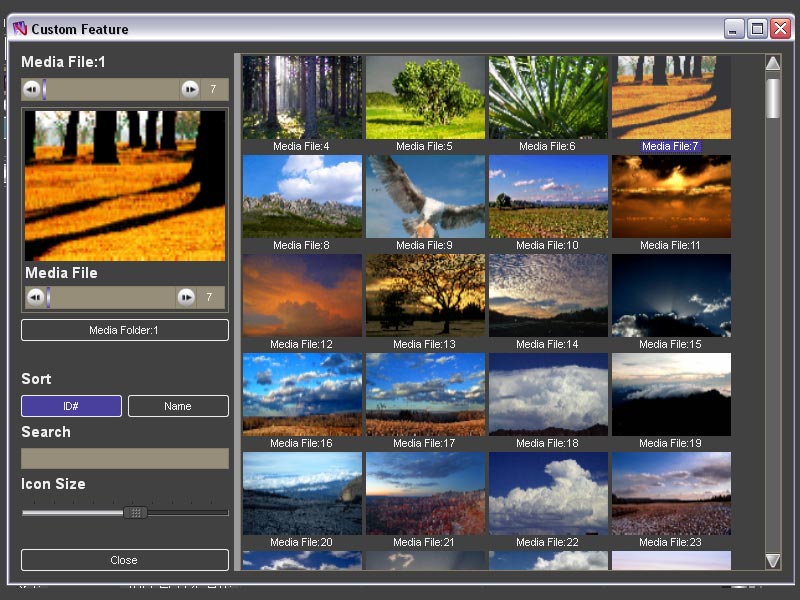This screenshot has width=800, height=600.
Task: Click the Media File:1 decrement arrow
Action: click(x=32, y=90)
